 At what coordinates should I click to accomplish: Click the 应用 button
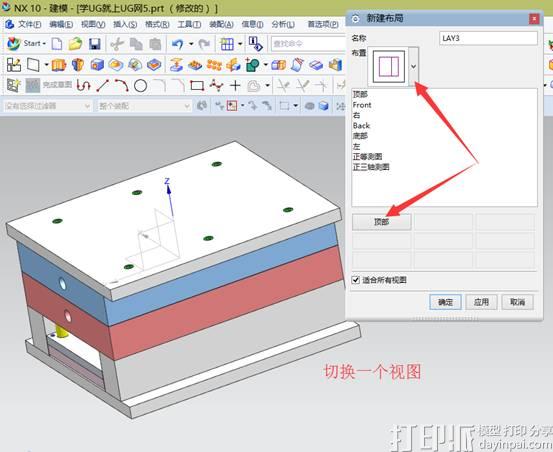[481, 302]
